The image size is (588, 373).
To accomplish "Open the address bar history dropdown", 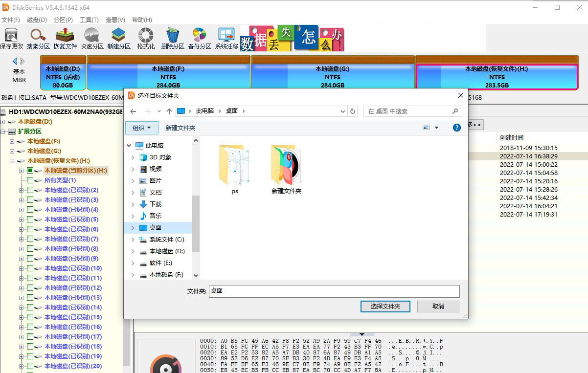I will tap(343, 111).
